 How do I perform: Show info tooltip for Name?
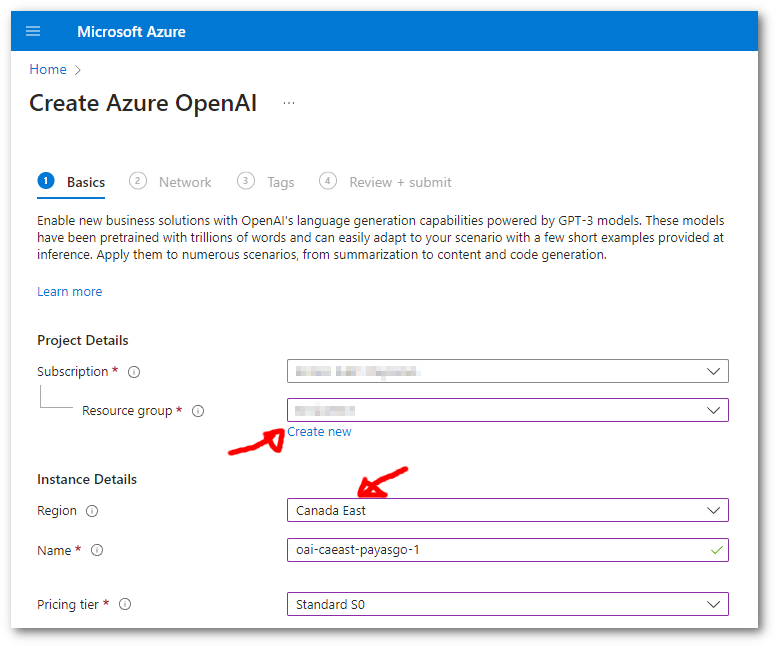click(97, 550)
